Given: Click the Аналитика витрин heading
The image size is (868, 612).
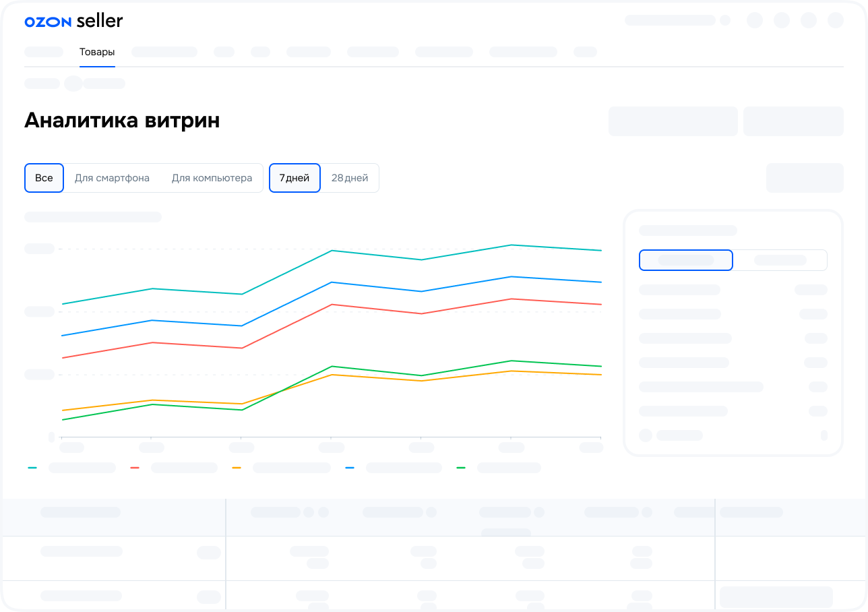Looking at the screenshot, I should coord(122,120).
